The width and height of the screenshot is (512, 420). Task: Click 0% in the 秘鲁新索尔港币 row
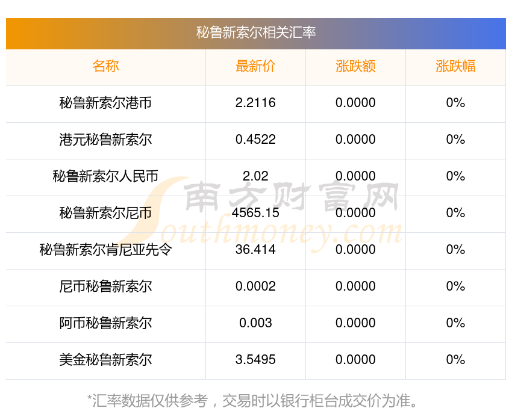(455, 103)
